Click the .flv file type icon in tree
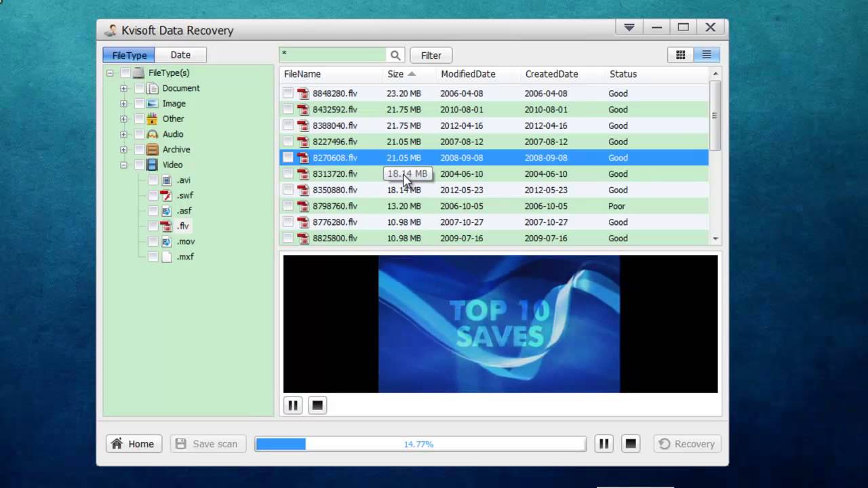The height and width of the screenshot is (488, 868). (167, 226)
